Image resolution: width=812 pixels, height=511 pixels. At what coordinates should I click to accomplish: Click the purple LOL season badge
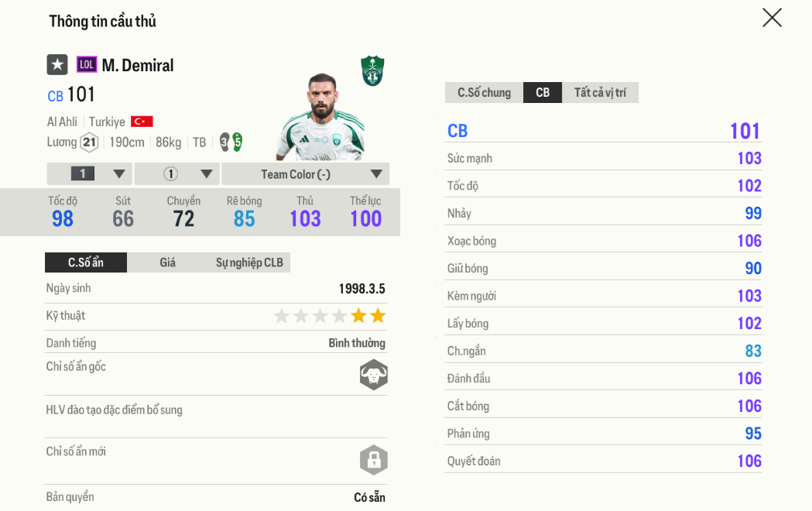tap(87, 65)
